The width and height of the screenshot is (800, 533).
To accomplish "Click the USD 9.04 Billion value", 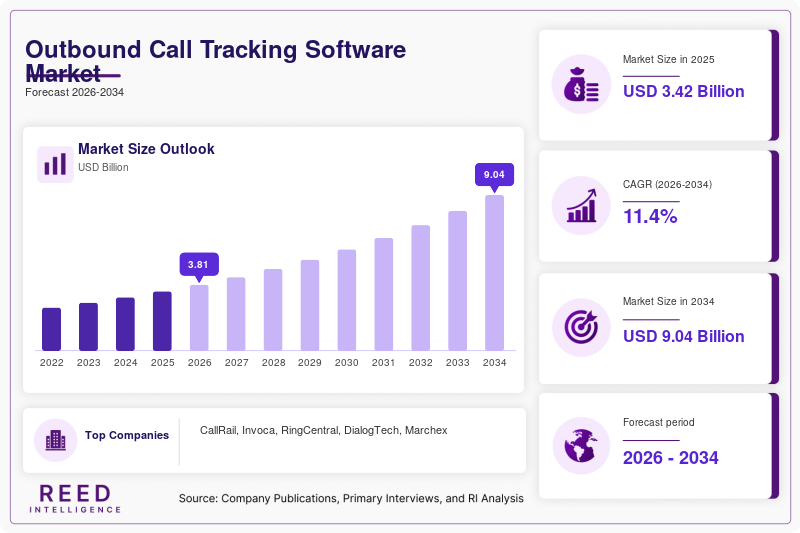I will point(684,336).
